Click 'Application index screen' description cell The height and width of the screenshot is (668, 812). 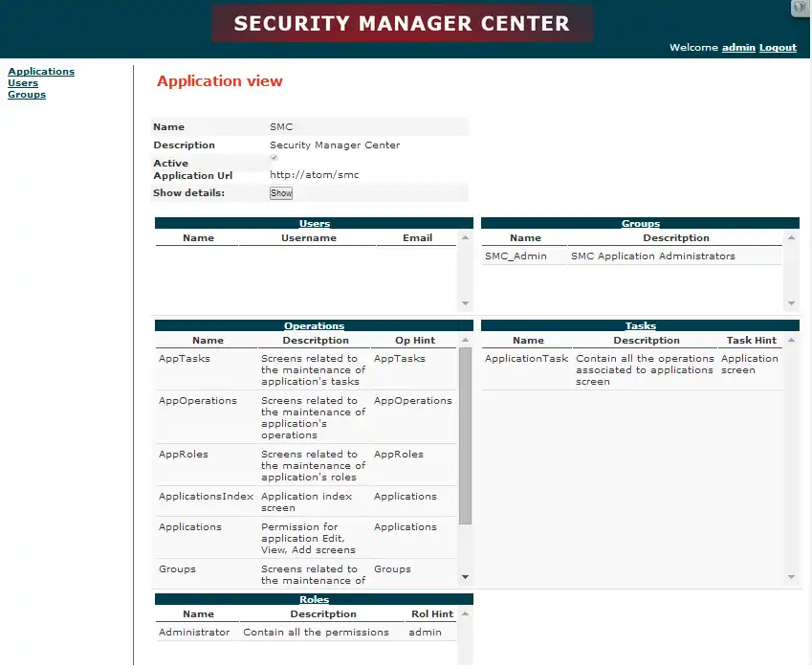point(307,502)
